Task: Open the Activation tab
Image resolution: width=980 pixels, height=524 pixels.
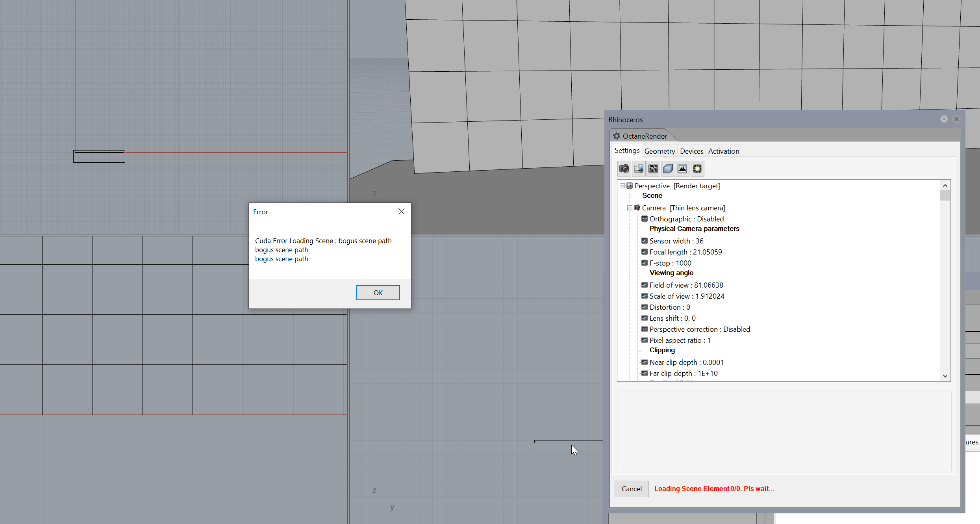Action: (x=723, y=151)
